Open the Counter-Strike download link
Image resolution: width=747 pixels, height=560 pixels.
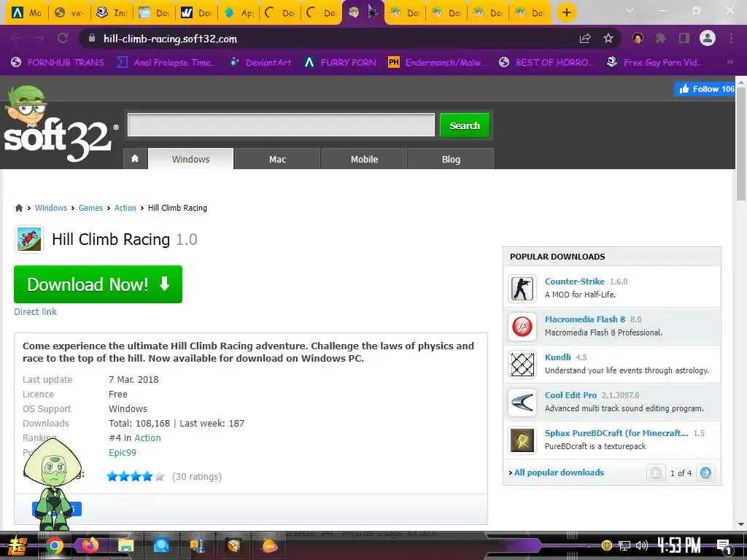tap(575, 281)
